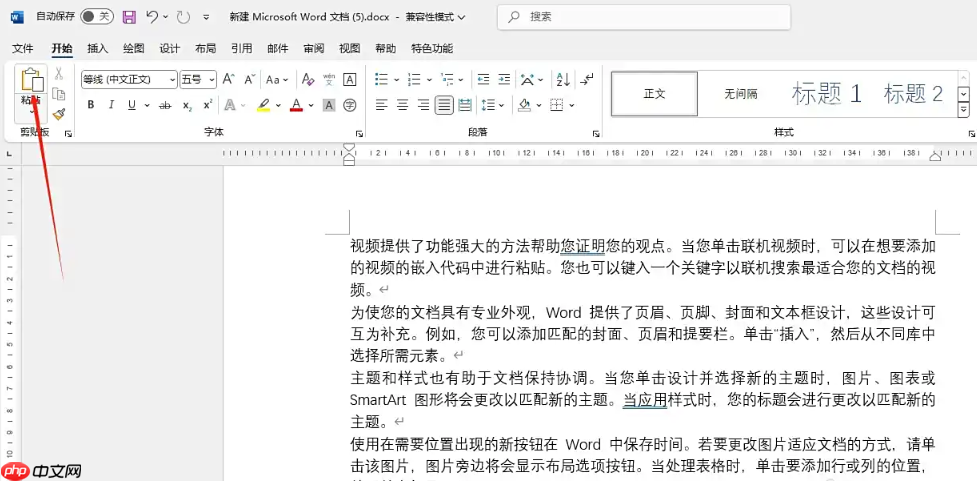Toggle underline formatting

(131, 105)
